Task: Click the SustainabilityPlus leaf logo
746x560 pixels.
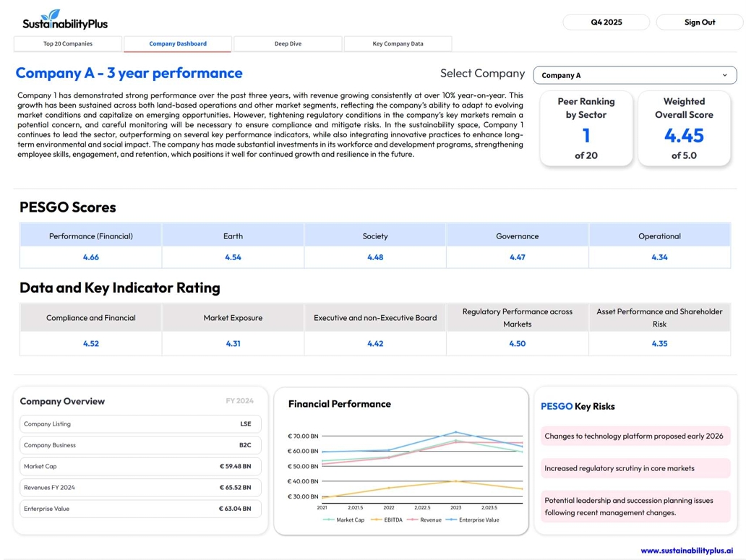Action: (51, 16)
